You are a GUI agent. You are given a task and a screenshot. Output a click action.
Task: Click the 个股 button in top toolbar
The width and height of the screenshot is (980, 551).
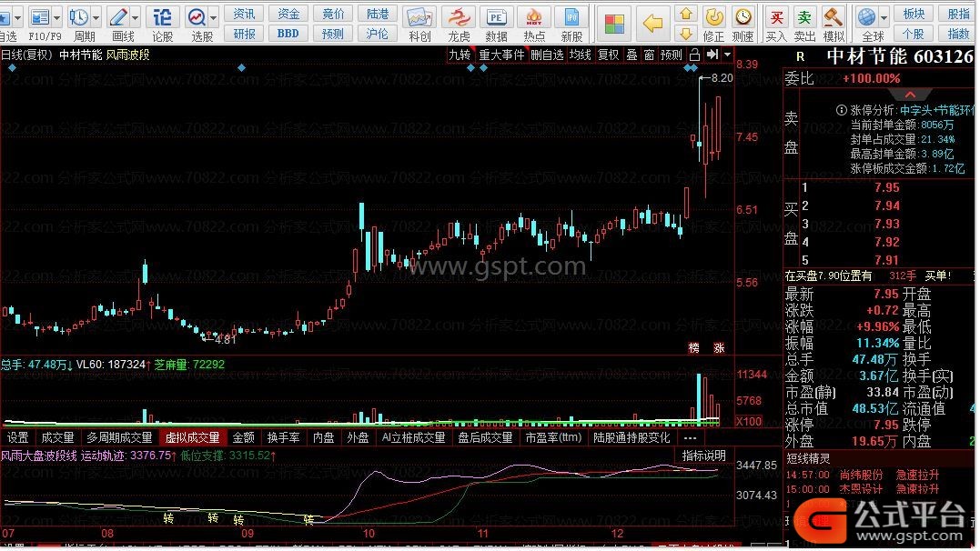[x=914, y=34]
